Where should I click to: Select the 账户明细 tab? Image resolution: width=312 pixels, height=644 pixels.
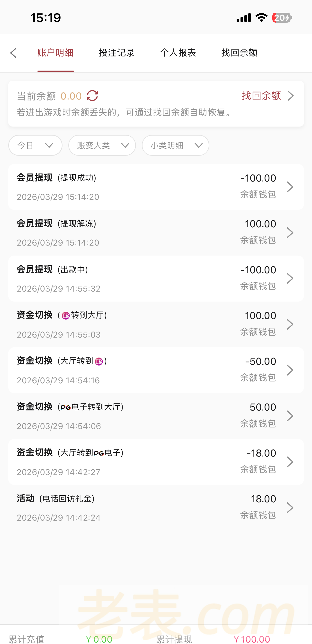point(55,53)
